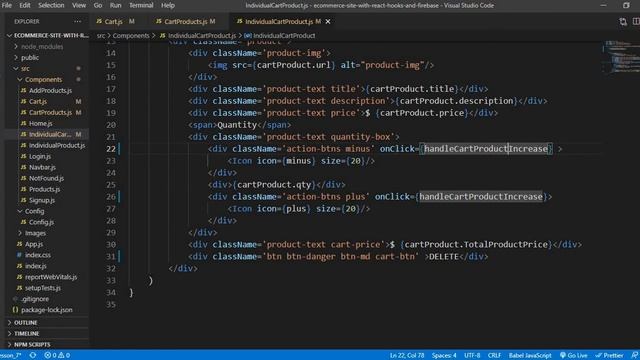Screen dimensions: 640x360
Task: Expand the TIMELINE section
Action: [27, 333]
